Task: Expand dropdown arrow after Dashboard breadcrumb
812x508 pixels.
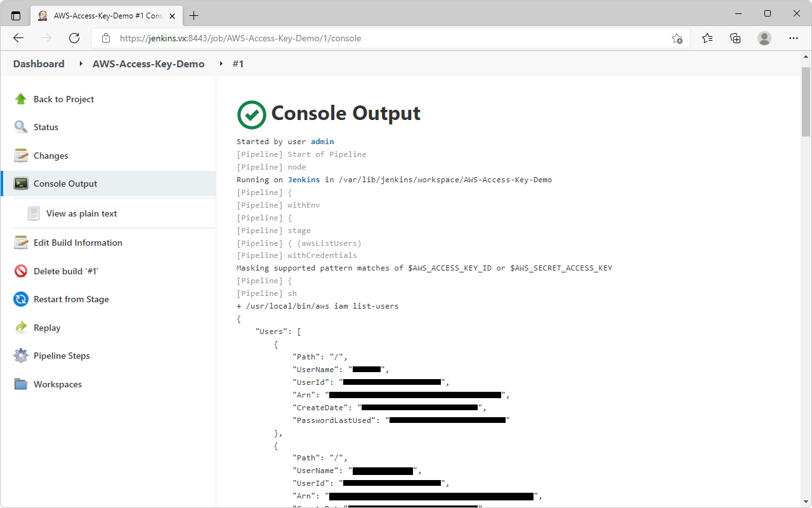Action: click(81, 63)
